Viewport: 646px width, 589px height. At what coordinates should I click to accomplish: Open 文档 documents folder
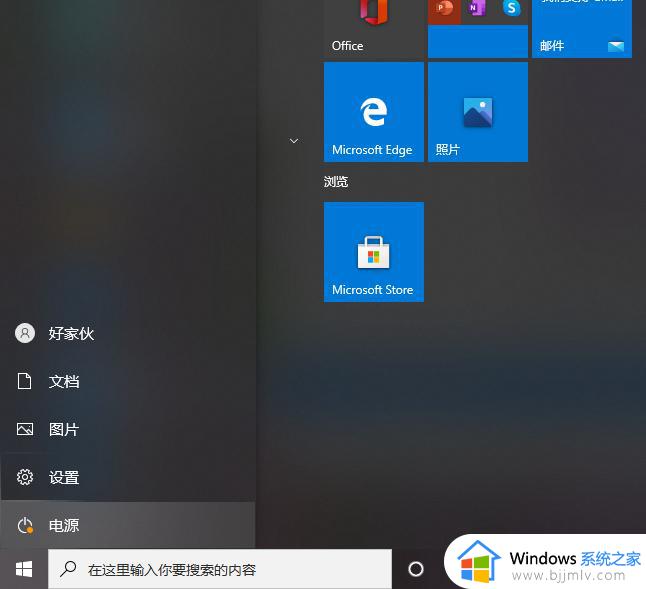pyautogui.click(x=128, y=381)
